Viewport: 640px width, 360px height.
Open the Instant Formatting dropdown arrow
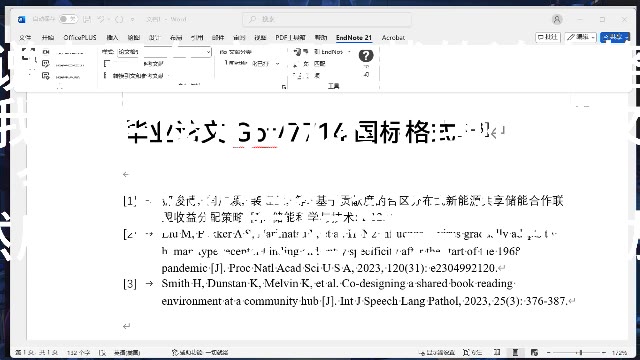pyautogui.click(x=278, y=64)
